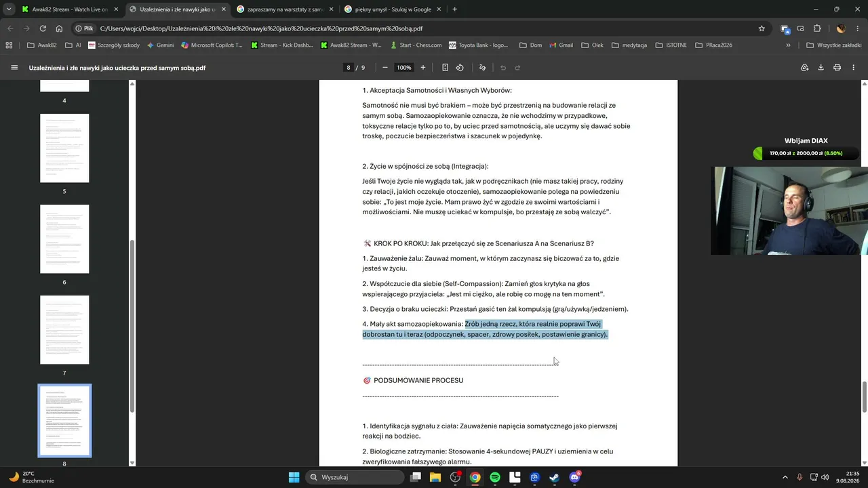Click the undo arrow in PDF toolbar

tap(503, 68)
